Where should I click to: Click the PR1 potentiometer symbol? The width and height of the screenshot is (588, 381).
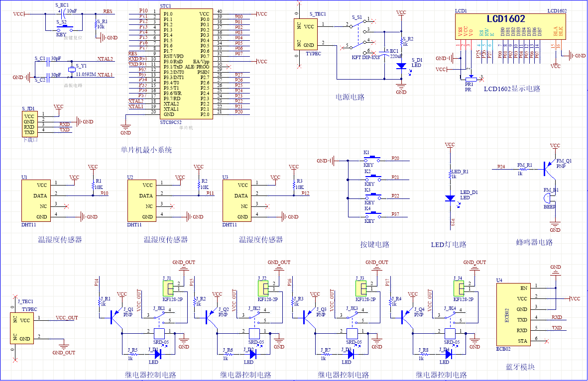(x=470, y=79)
